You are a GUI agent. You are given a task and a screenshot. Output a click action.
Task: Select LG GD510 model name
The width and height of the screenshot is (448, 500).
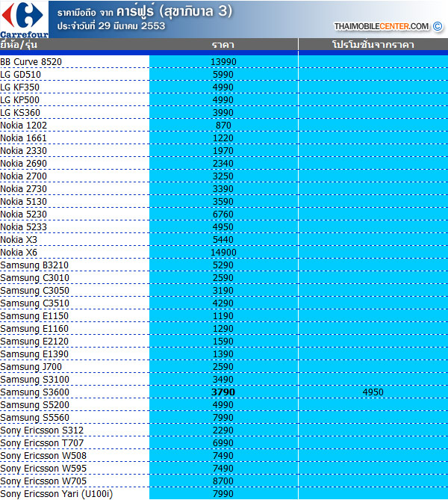pos(21,75)
